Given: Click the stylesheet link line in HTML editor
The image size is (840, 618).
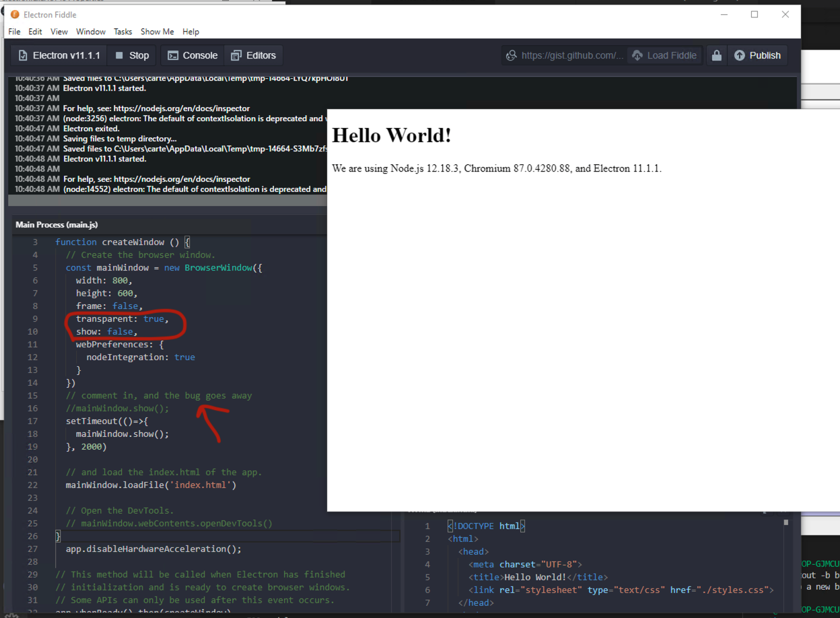Looking at the screenshot, I should click(x=621, y=590).
